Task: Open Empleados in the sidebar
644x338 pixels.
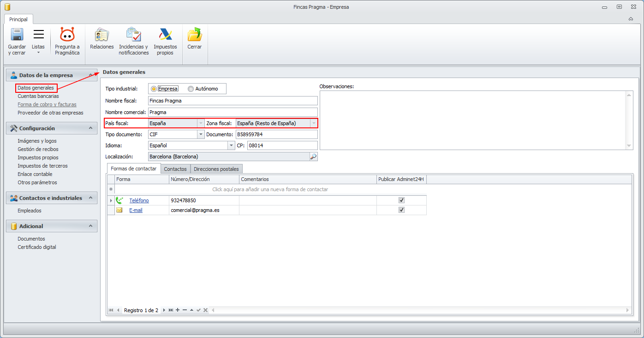Action: click(x=30, y=211)
